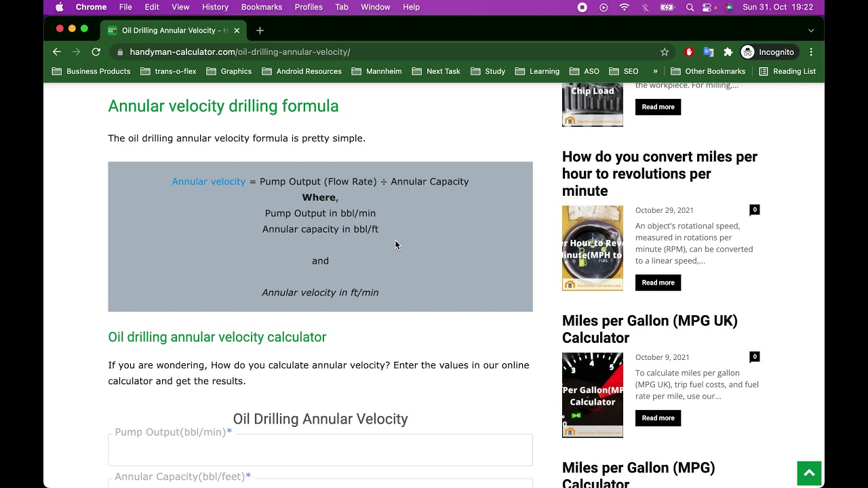Open the History menu
Viewport: 868px width, 488px height.
pyautogui.click(x=215, y=7)
